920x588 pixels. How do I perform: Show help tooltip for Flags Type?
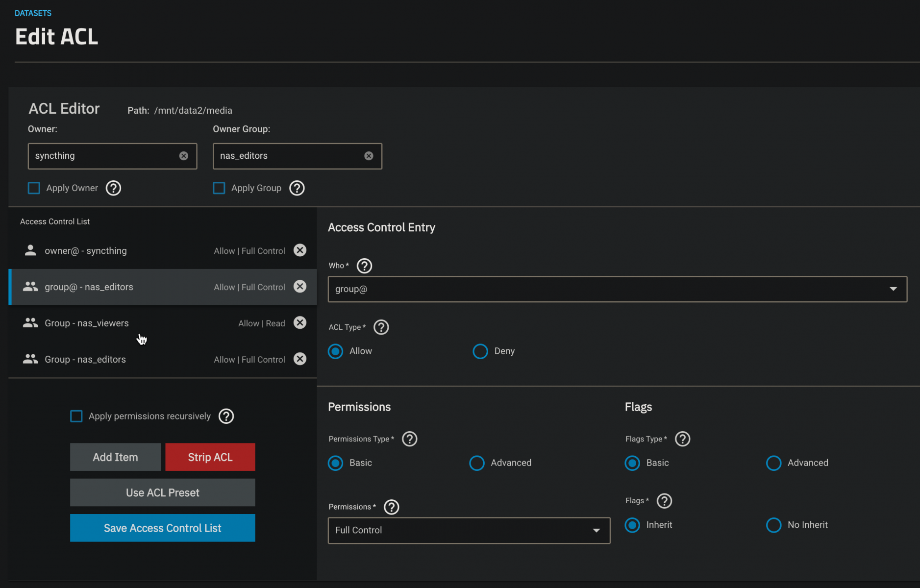[682, 439]
